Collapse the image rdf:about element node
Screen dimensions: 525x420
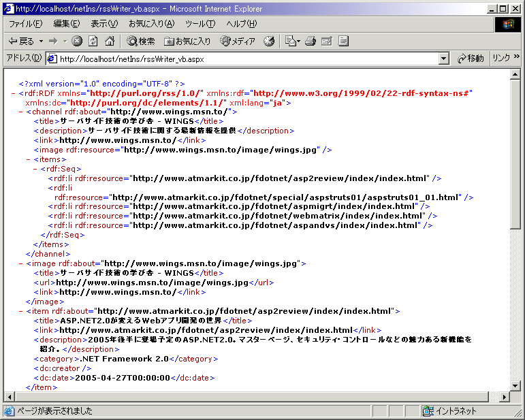(x=20, y=264)
